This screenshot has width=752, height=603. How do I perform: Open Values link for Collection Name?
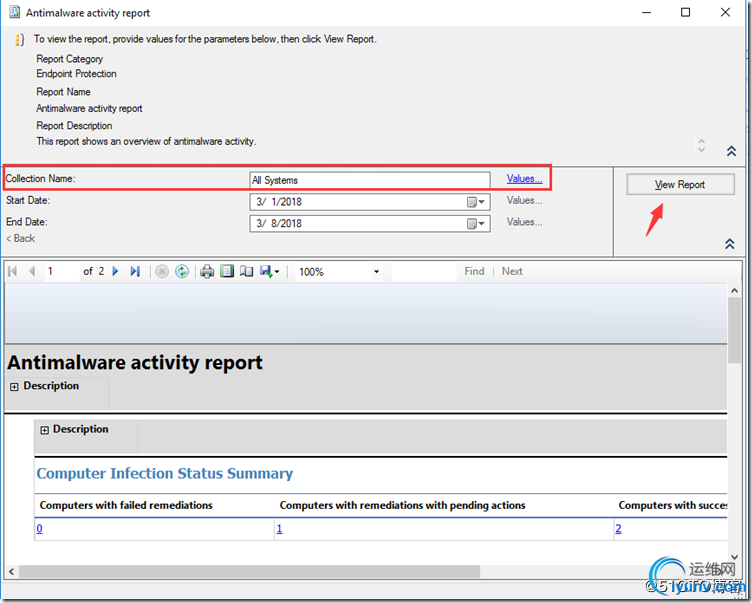click(x=524, y=178)
